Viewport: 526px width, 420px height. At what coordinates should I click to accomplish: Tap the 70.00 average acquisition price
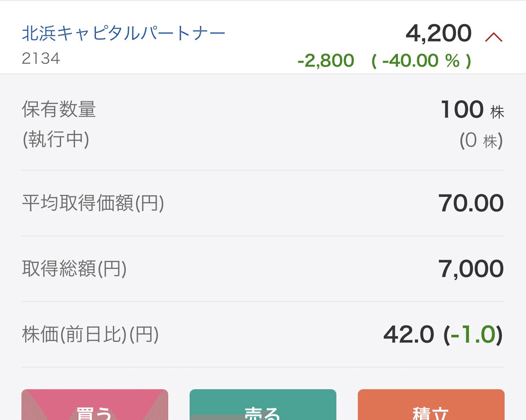471,204
